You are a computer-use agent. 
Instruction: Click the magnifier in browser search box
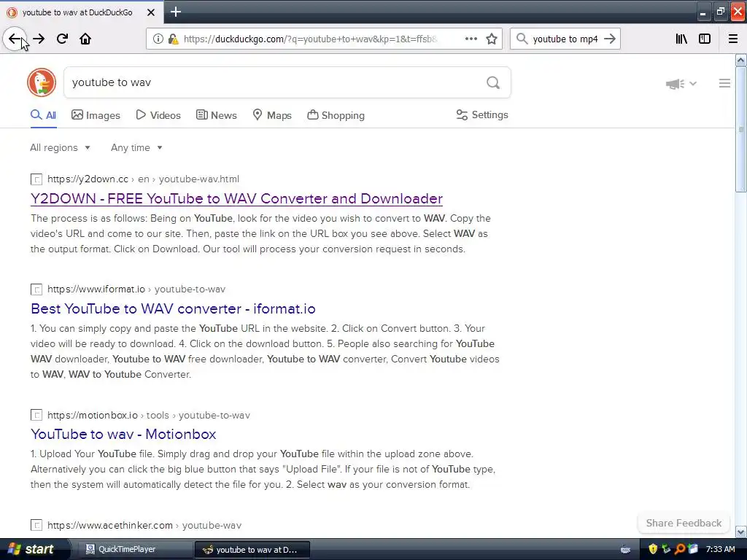(x=522, y=39)
